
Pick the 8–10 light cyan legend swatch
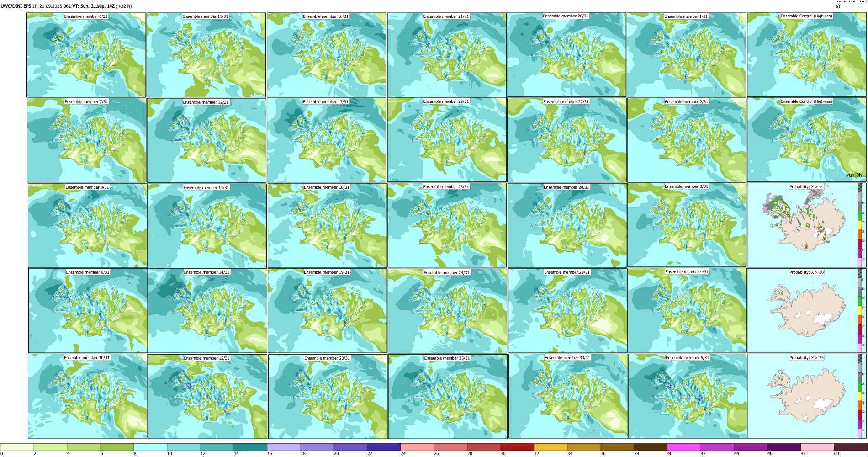click(150, 447)
